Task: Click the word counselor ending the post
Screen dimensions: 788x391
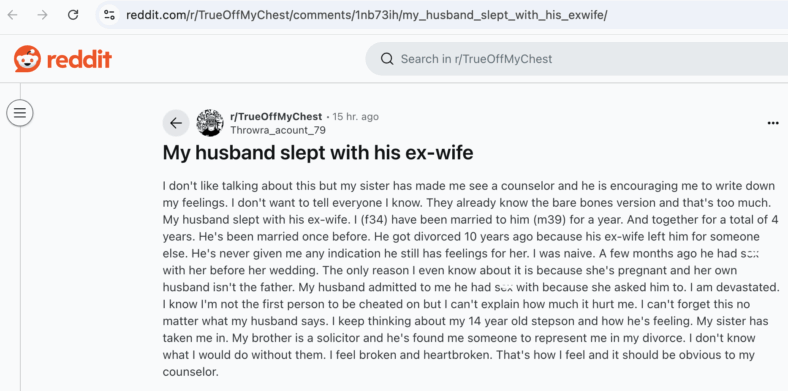Action: pos(190,372)
